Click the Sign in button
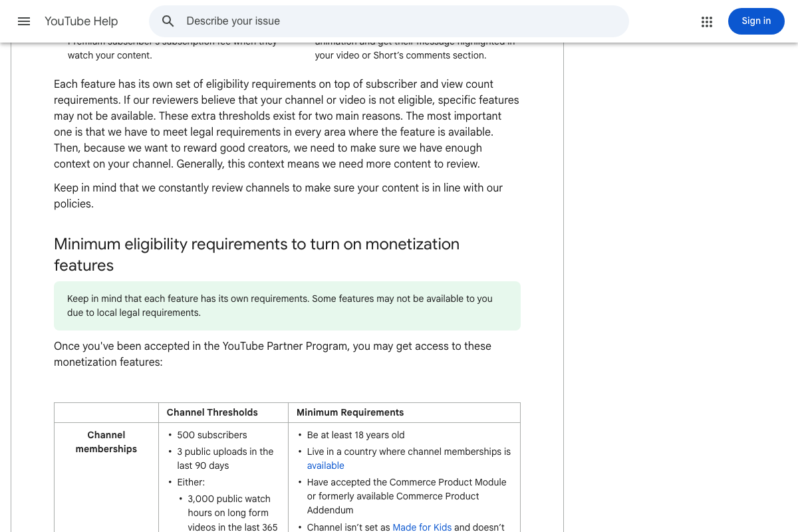Image resolution: width=798 pixels, height=532 pixels. [x=756, y=21]
